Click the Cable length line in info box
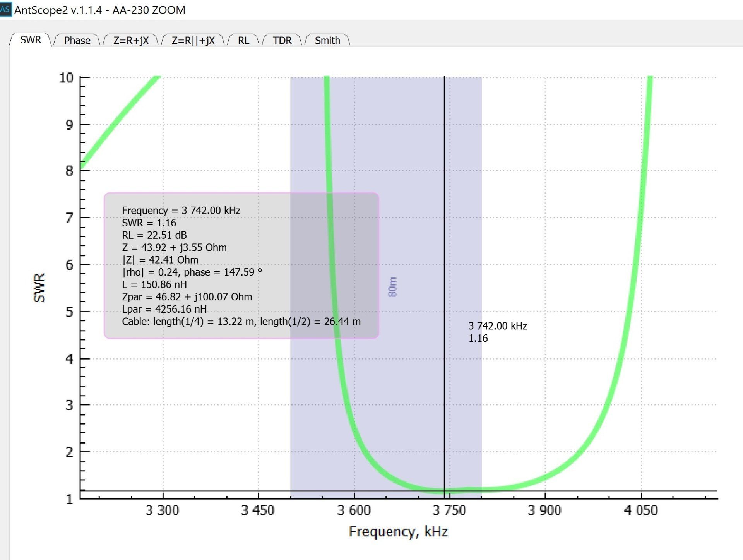Image resolution: width=743 pixels, height=560 pixels. pos(241,322)
